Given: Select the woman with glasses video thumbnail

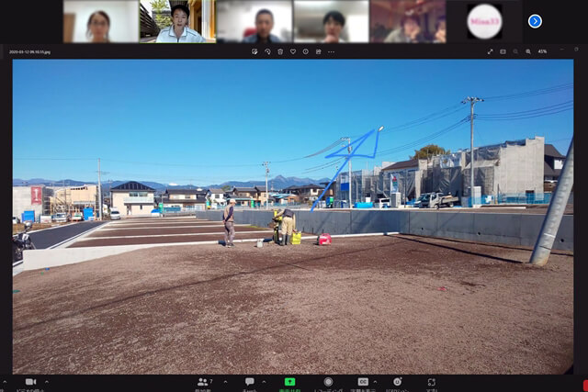Looking at the screenshot, I should click(101, 21).
